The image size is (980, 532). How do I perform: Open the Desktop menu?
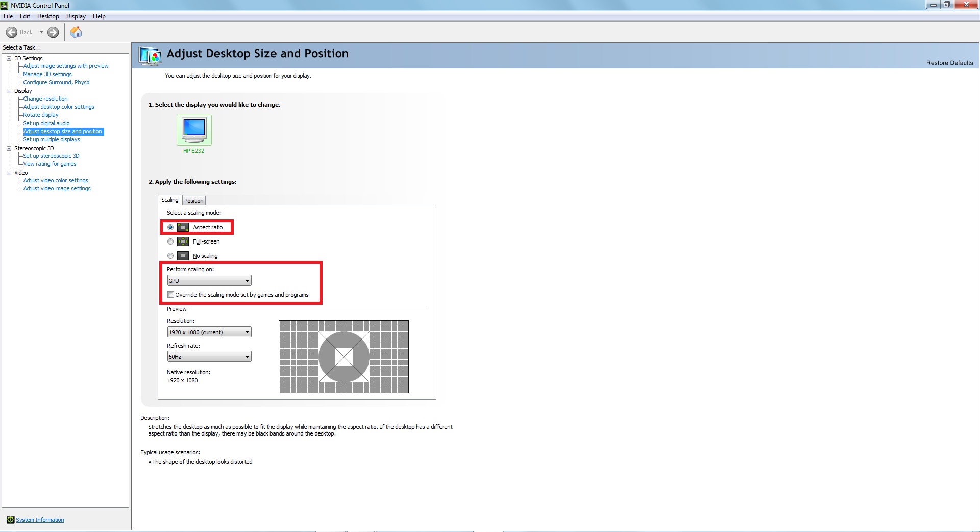(48, 16)
